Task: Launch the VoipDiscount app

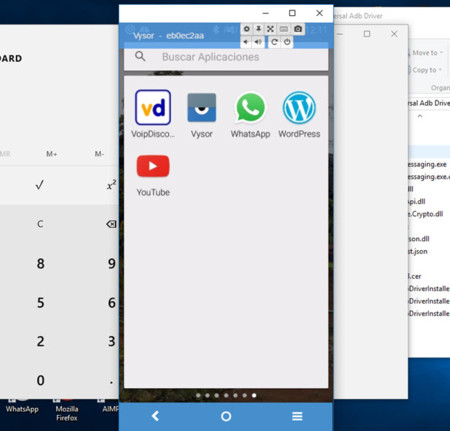Action: tap(153, 114)
